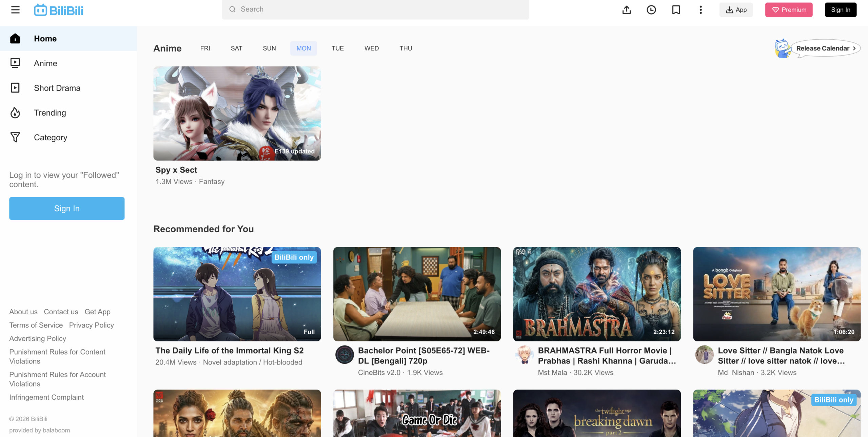Open the Privacy Policy link
868x437 pixels.
tap(91, 325)
